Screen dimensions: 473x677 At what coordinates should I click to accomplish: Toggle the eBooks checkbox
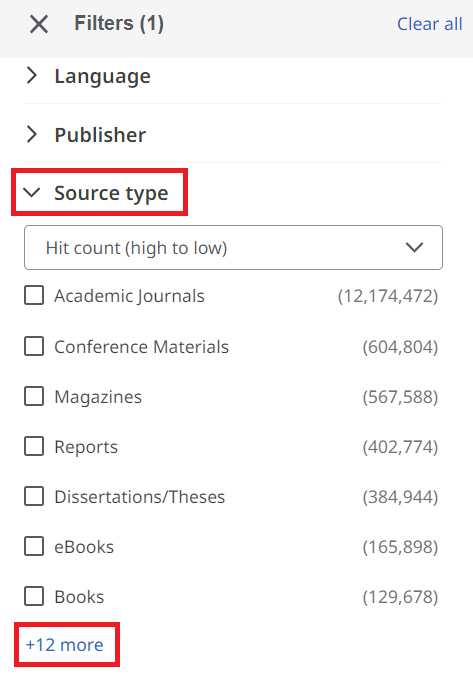34,547
